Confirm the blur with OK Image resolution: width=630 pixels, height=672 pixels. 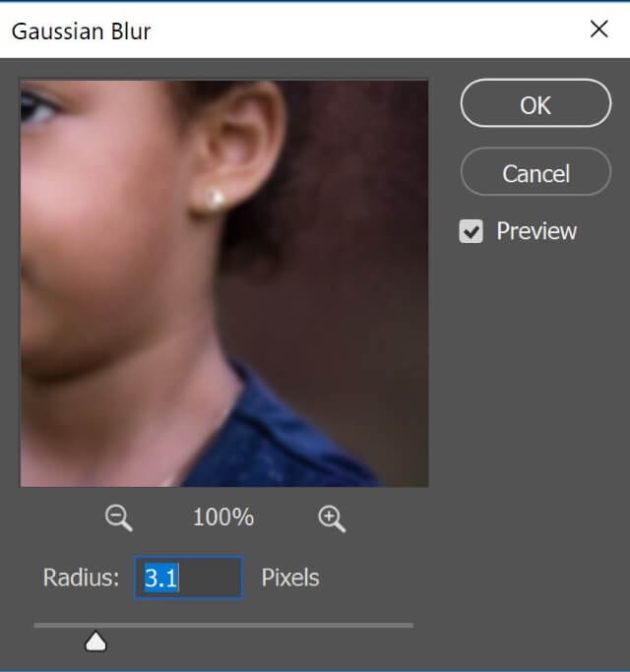(x=535, y=103)
